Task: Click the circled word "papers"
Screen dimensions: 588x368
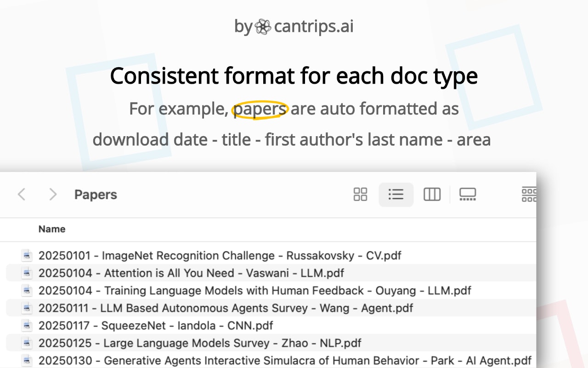Action: 260,109
